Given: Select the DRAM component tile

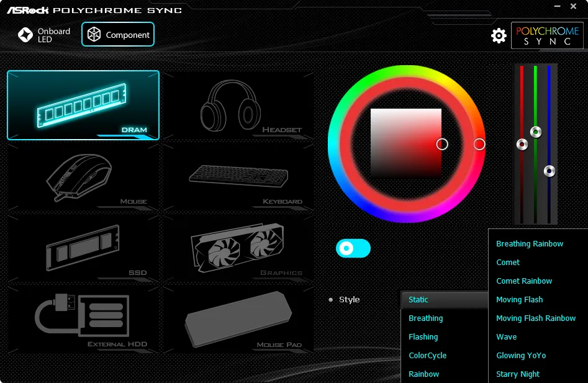Looking at the screenshot, I should click(x=83, y=105).
